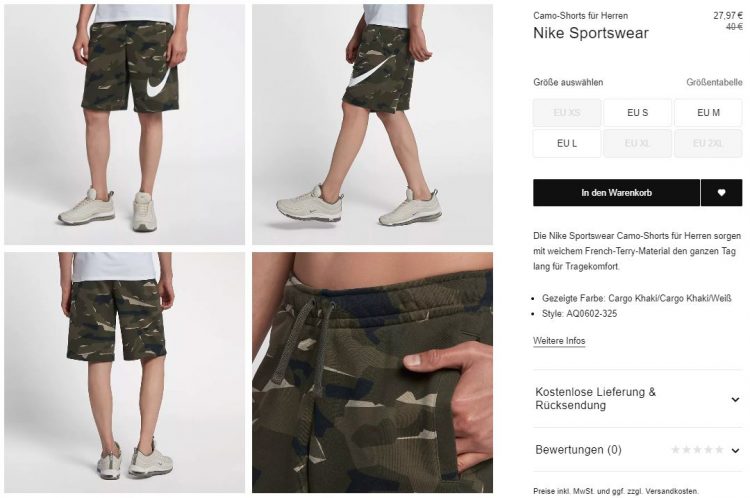Select size EU S
This screenshot has width=750, height=498.
pyautogui.click(x=638, y=113)
